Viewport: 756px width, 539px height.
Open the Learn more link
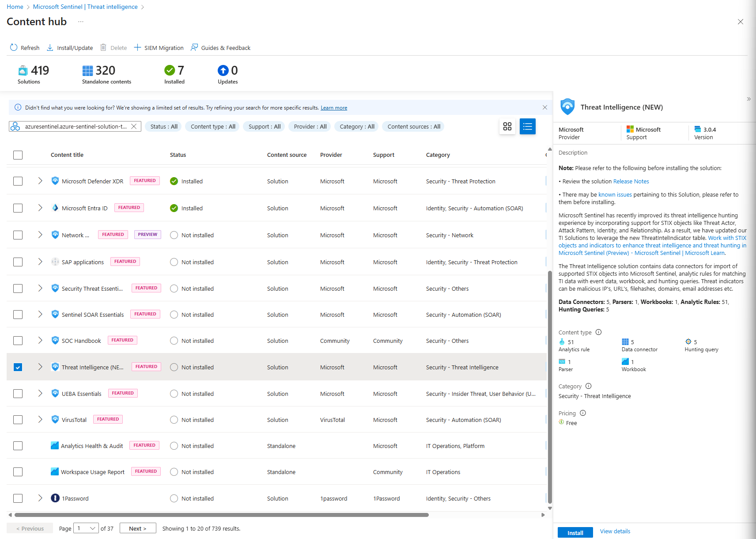click(x=334, y=108)
